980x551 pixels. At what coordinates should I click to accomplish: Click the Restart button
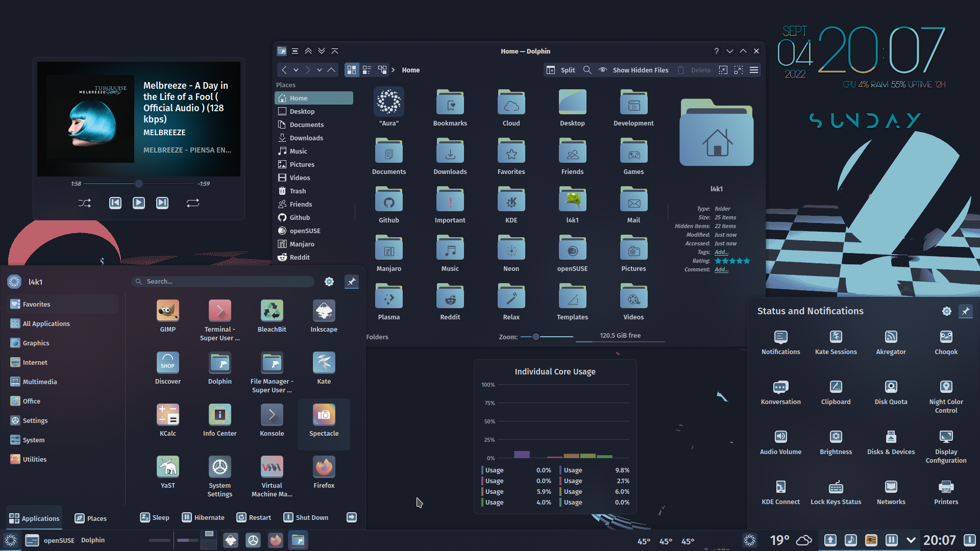(x=254, y=517)
